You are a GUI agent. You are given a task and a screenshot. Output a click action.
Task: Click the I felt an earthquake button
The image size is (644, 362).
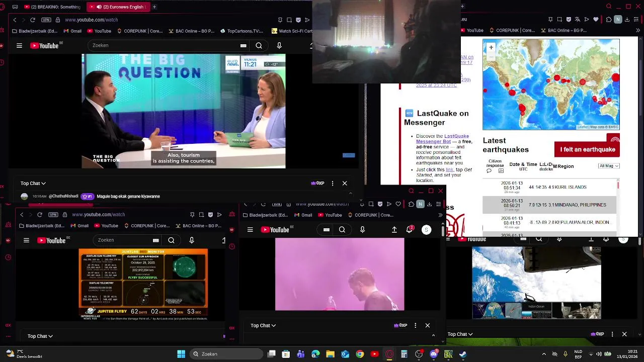pyautogui.click(x=587, y=149)
